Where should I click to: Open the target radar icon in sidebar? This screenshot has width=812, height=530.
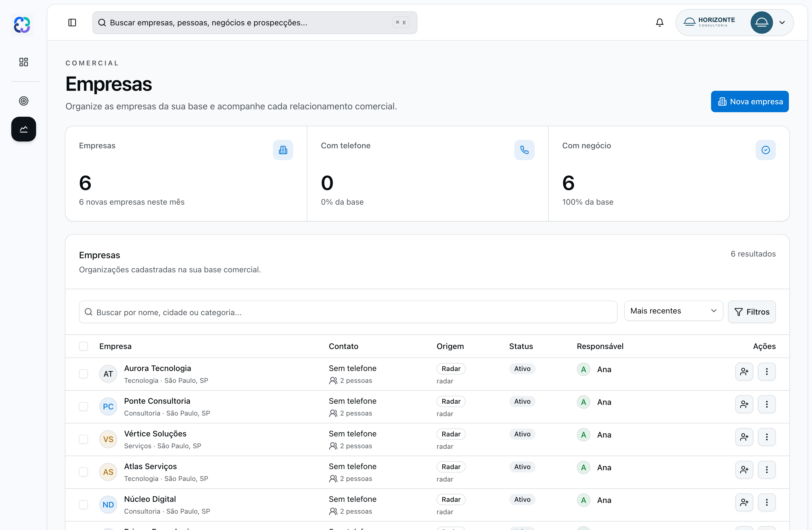[23, 101]
